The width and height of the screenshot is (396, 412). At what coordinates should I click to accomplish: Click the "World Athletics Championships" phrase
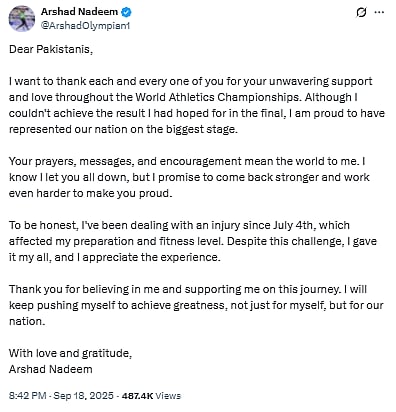pyautogui.click(x=217, y=97)
